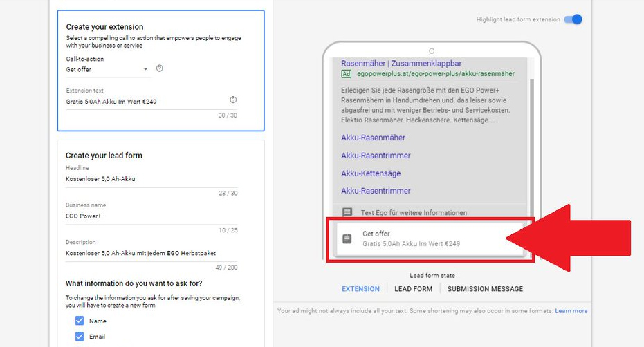Click the Rasenmäher | Zusammenklappbar ad headline
The image size is (644, 347).
pyautogui.click(x=401, y=63)
